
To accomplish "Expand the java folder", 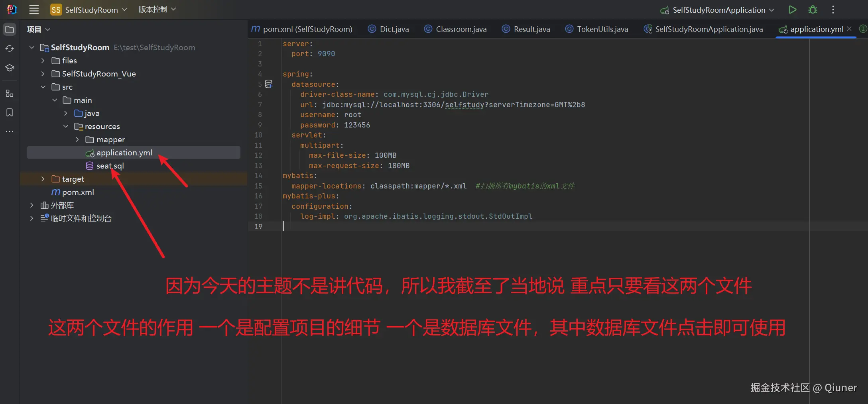I will pyautogui.click(x=66, y=113).
